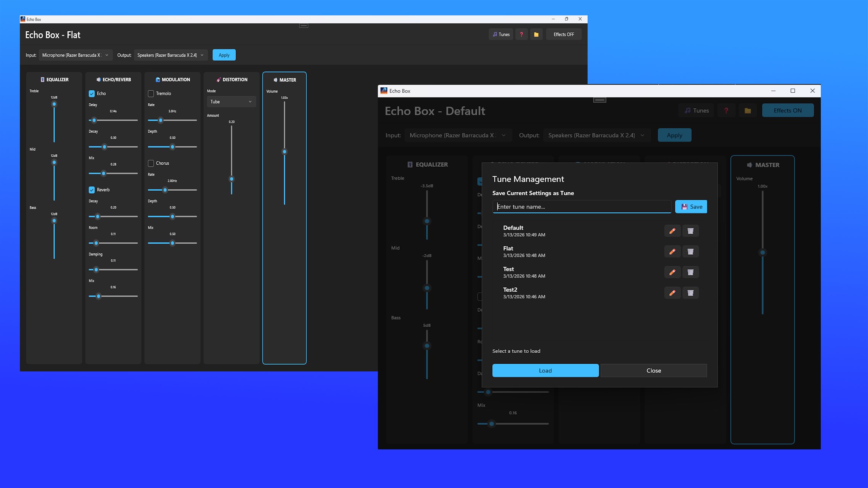868x488 pixels.
Task: Rename the Flat tune via its pencil icon
Action: click(672, 252)
